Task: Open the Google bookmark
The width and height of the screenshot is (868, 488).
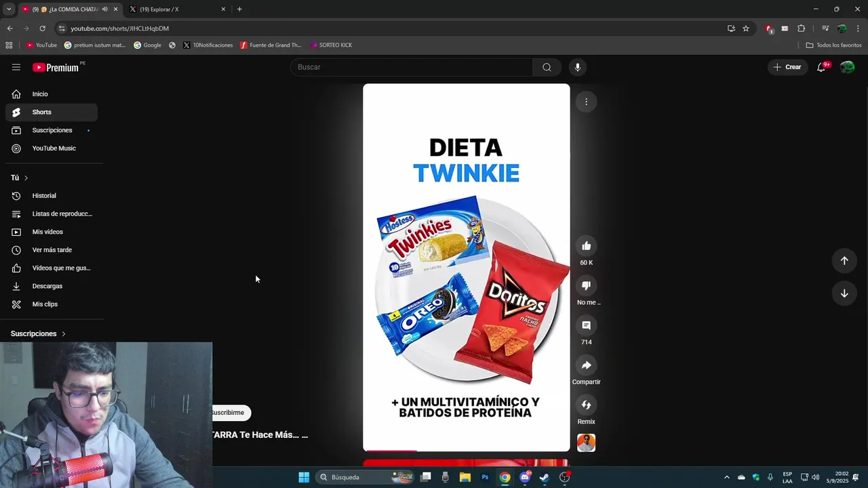Action: (148, 45)
